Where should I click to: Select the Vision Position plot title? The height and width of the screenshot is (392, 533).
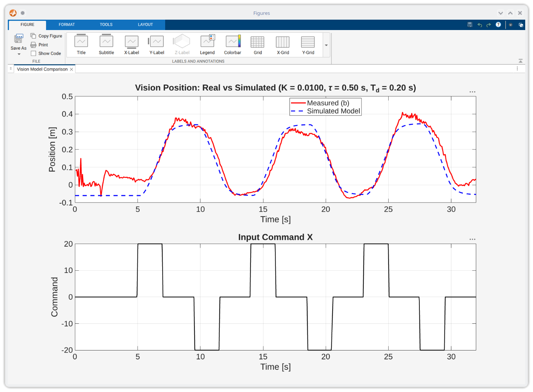pos(275,88)
